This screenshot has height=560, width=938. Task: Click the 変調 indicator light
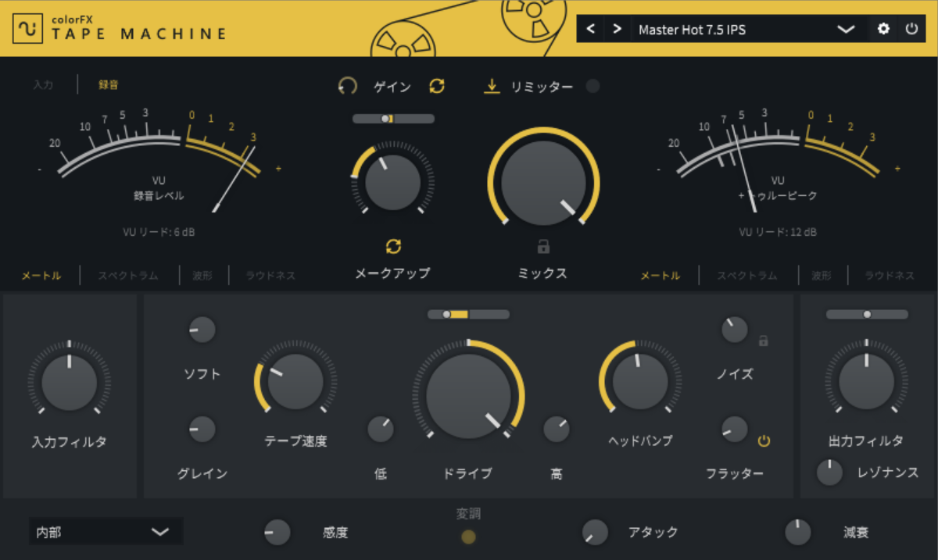[468, 537]
